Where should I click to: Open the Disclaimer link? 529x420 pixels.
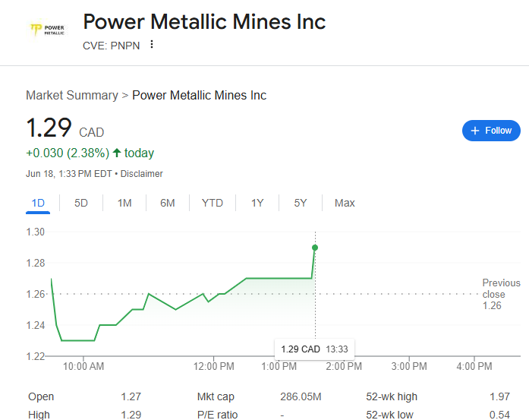coord(141,174)
